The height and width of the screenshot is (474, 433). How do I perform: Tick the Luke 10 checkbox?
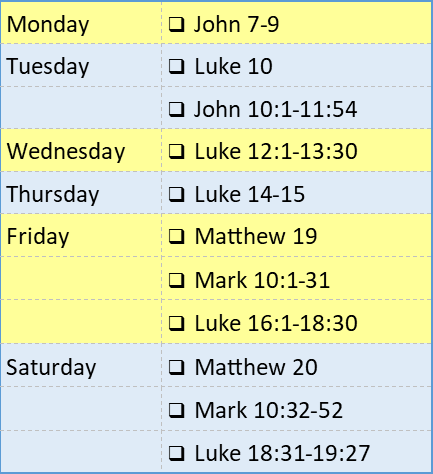pyautogui.click(x=176, y=66)
